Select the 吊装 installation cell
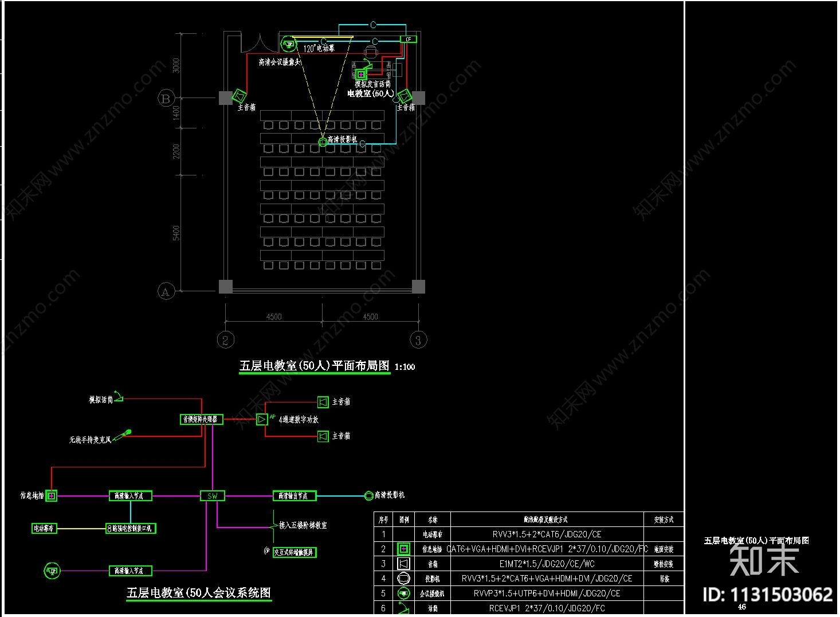 pyautogui.click(x=664, y=579)
